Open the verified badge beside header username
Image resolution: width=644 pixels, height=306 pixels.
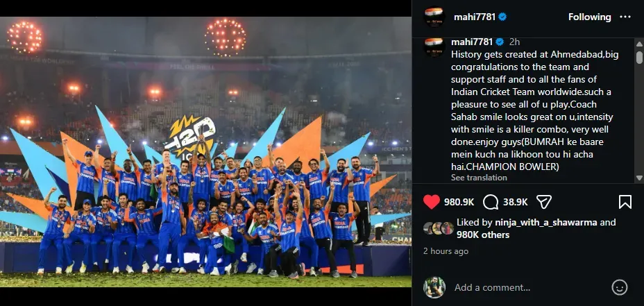tap(502, 17)
